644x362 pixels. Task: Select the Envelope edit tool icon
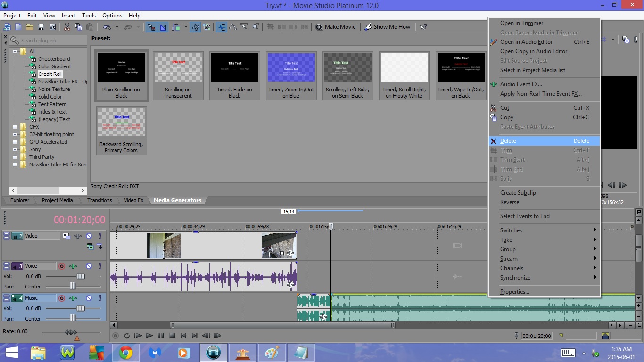click(233, 27)
